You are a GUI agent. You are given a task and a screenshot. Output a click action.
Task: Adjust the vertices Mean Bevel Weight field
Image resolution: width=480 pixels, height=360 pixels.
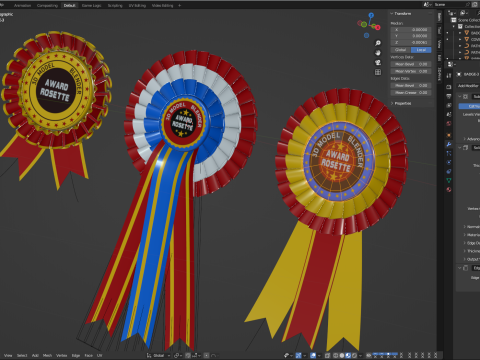411,64
